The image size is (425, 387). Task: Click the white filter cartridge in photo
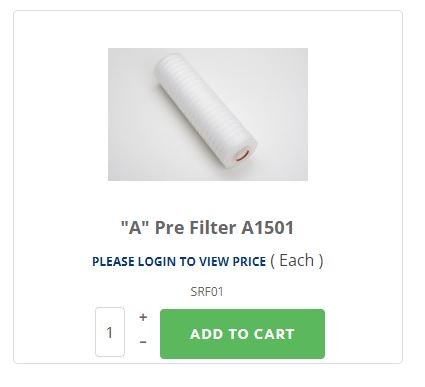coord(203,108)
